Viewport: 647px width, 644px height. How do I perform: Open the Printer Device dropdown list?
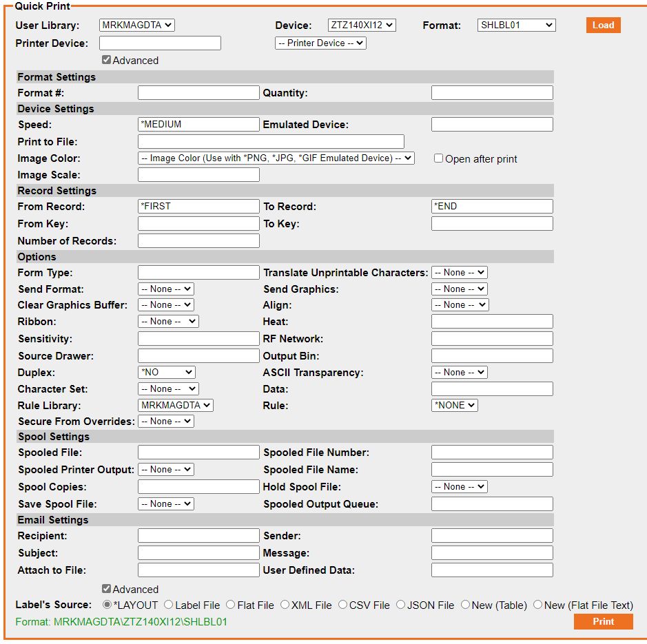tap(320, 43)
